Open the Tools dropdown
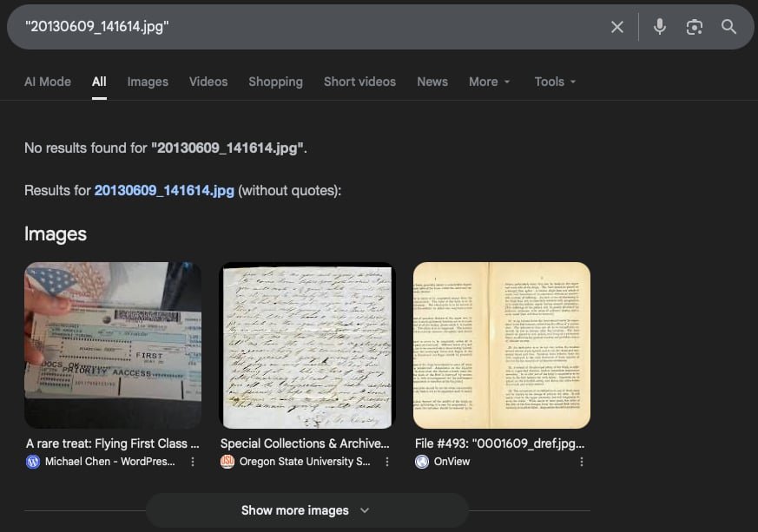 [555, 82]
